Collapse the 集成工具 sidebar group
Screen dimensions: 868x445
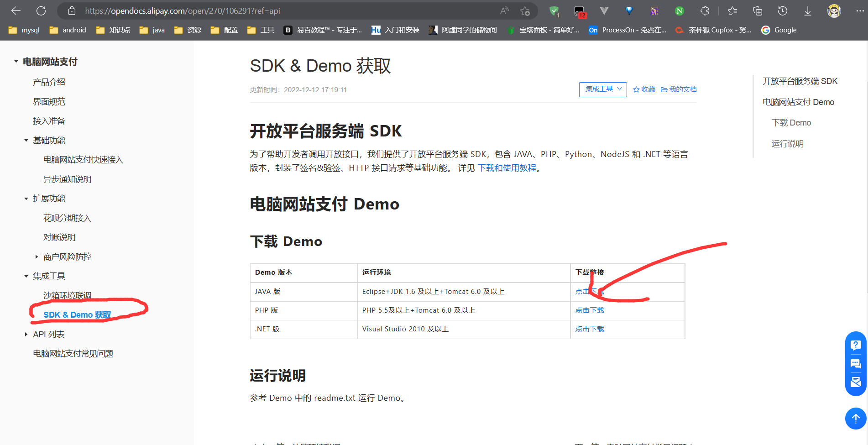click(26, 276)
